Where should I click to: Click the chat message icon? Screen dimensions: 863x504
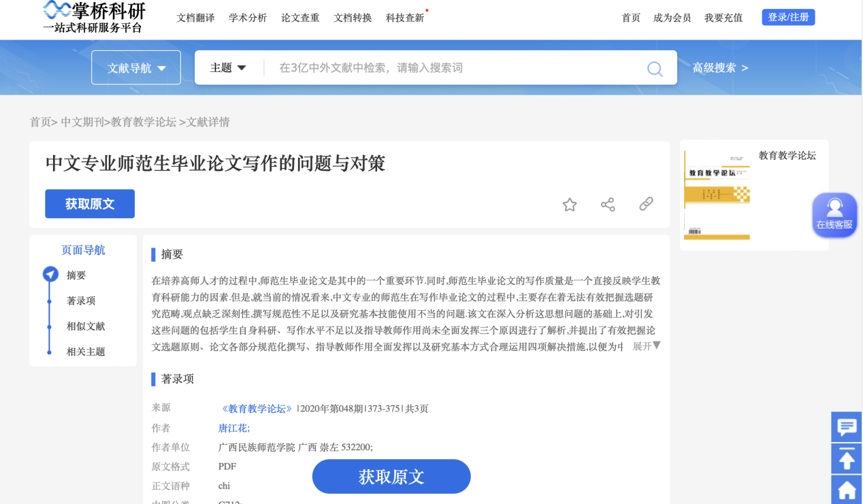[x=847, y=427]
